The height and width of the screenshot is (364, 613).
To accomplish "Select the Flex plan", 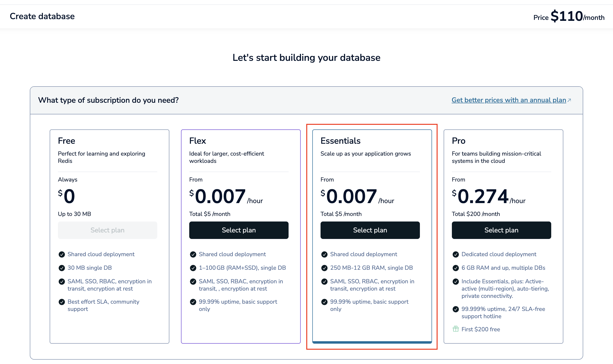I will tap(239, 230).
